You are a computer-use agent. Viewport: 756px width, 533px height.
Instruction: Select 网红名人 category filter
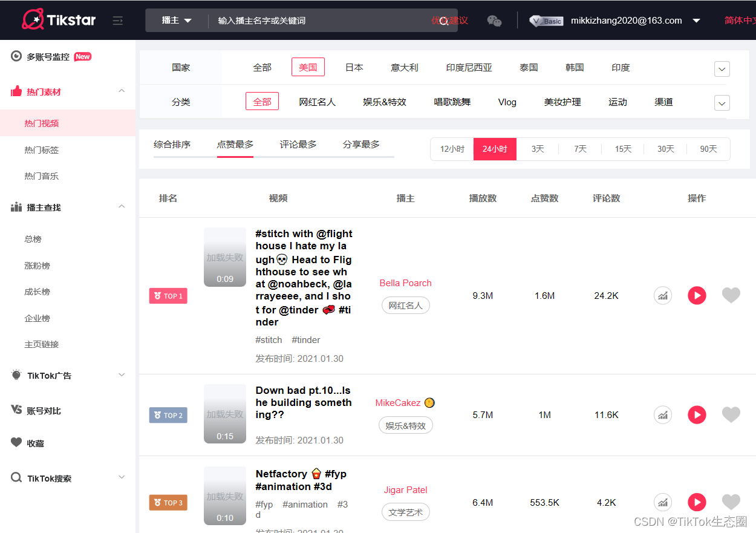tap(318, 102)
